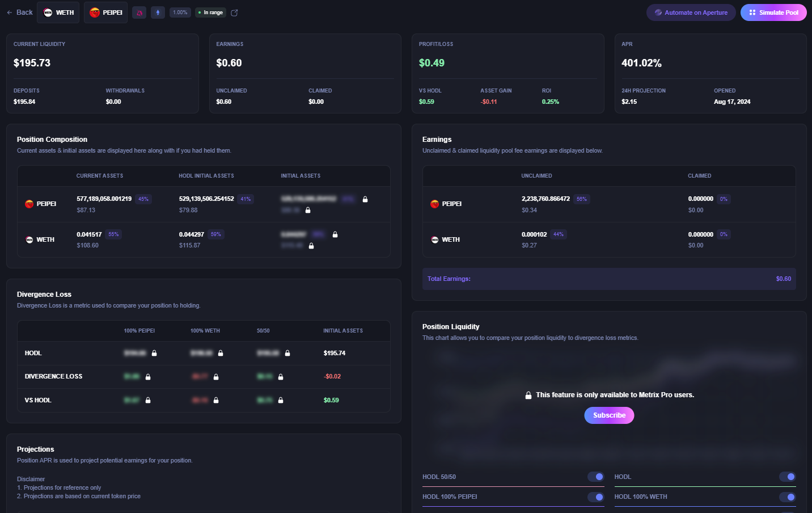Click lock icon in HODL 50/50 cell
812x513 pixels.
(287, 353)
